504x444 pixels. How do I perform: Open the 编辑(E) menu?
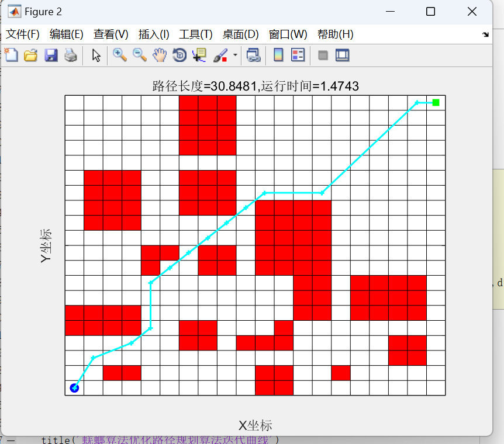point(67,34)
